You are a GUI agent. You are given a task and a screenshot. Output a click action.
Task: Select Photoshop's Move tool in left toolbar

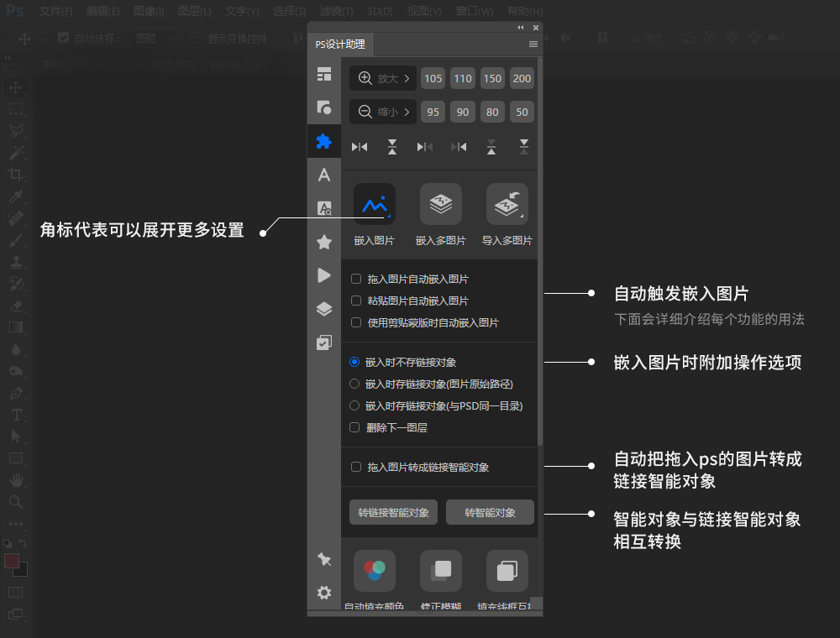click(x=15, y=87)
